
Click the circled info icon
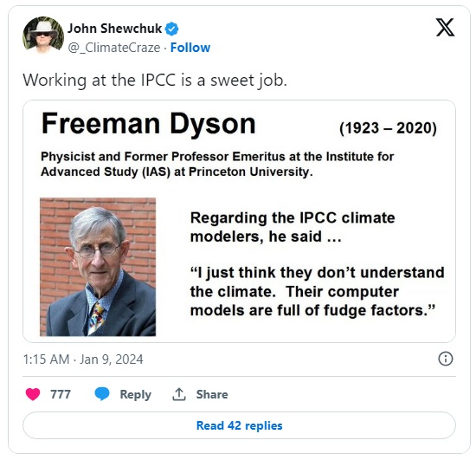pos(446,359)
